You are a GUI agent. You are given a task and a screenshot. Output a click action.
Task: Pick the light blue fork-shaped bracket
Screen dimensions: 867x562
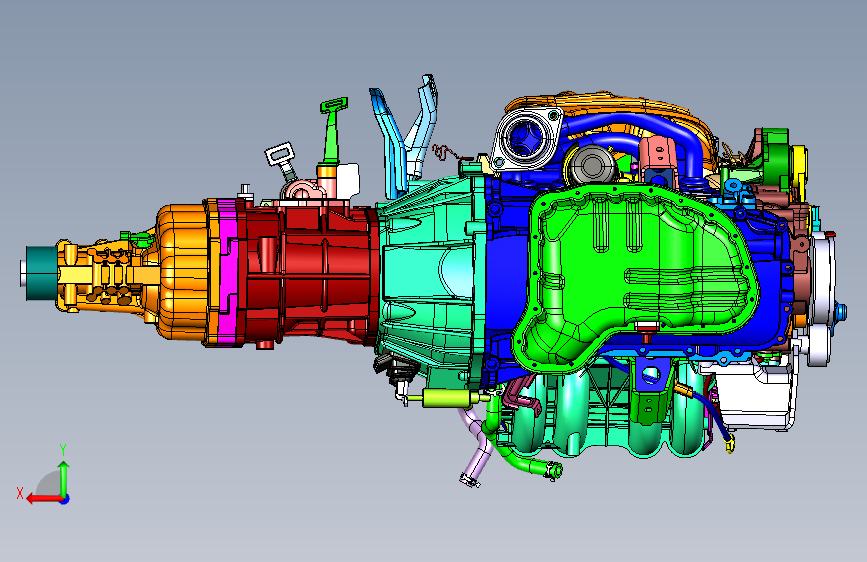pyautogui.click(x=390, y=143)
